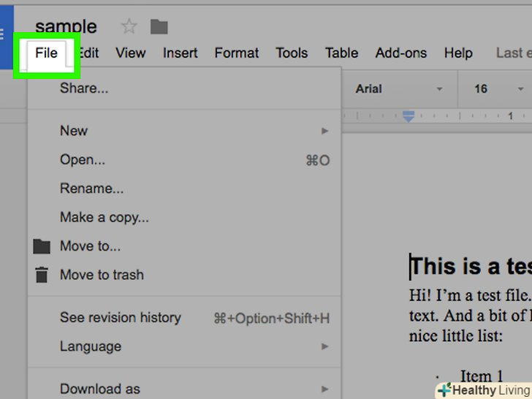Image resolution: width=532 pixels, height=399 pixels.
Task: Select Open... in the File menu
Action: 184,159
